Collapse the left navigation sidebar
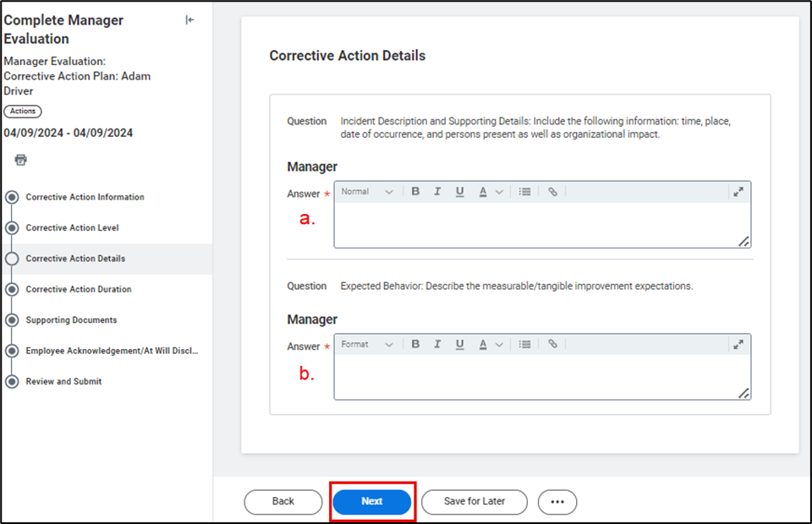 [189, 20]
